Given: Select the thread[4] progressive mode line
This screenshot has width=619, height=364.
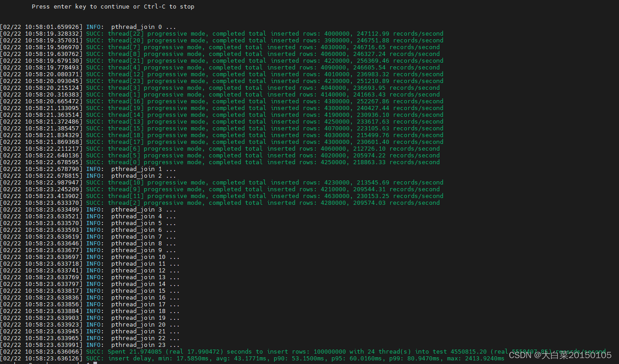Looking at the screenshot, I should coord(220,68).
